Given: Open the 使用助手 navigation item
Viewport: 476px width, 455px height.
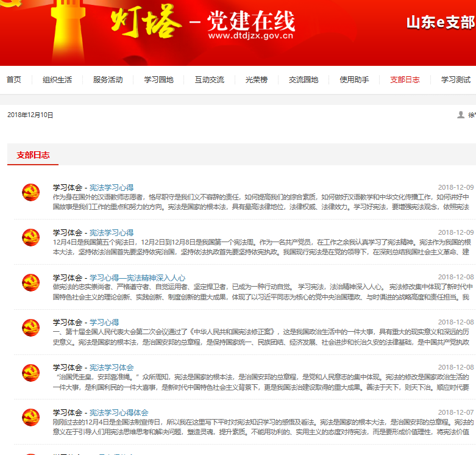Looking at the screenshot, I should [354, 80].
